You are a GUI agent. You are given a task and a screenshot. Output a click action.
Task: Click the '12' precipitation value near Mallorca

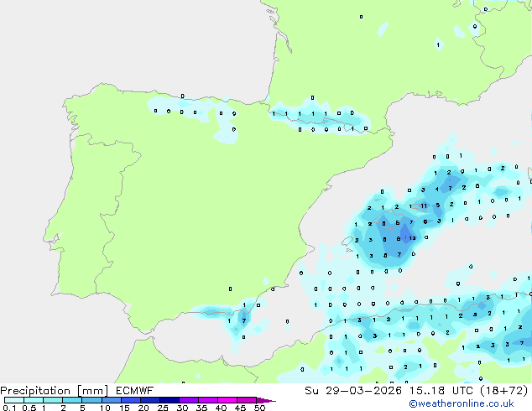(x=412, y=238)
